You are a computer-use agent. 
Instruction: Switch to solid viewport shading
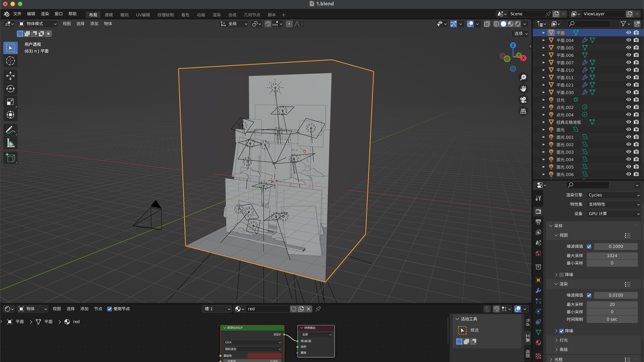coord(503,24)
